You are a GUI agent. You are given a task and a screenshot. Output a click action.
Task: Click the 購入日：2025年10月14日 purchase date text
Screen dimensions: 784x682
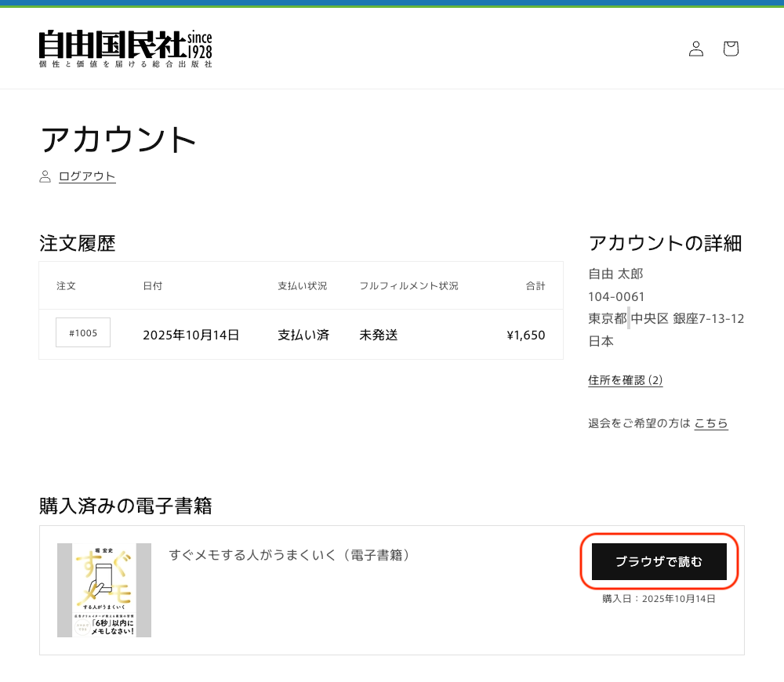point(659,598)
